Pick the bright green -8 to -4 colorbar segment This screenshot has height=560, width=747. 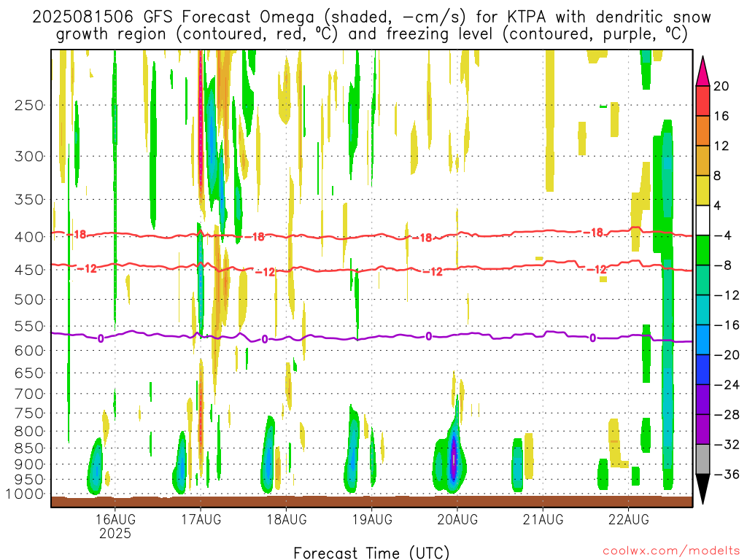pos(703,251)
